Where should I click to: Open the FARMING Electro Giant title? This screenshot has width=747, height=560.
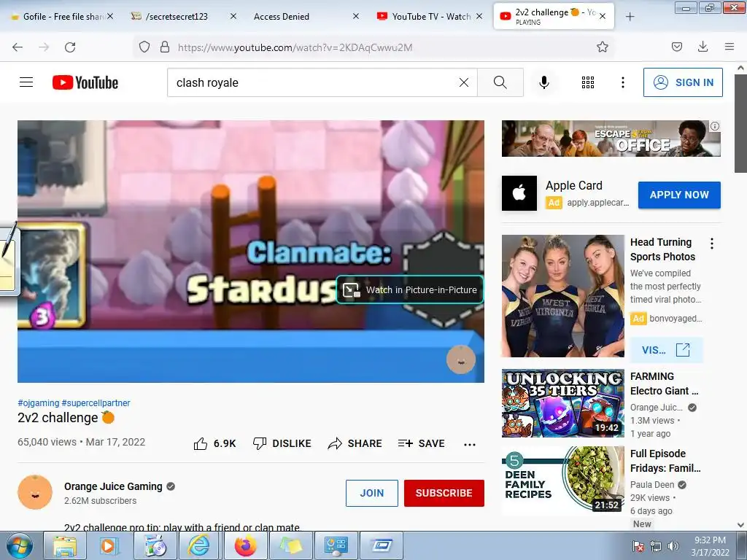point(664,384)
